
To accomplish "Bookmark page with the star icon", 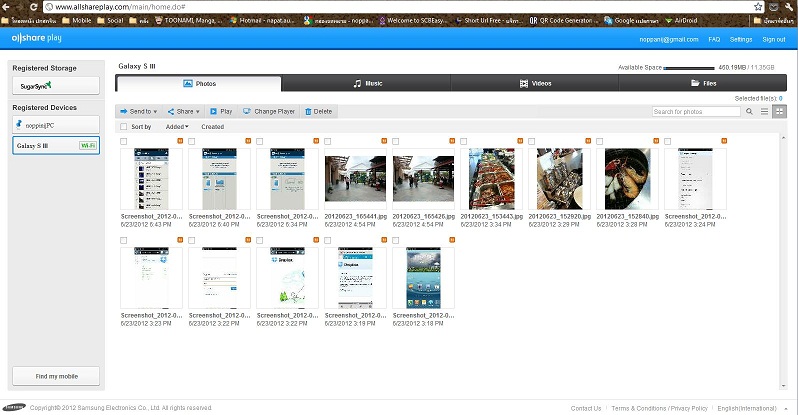I will pos(758,7).
